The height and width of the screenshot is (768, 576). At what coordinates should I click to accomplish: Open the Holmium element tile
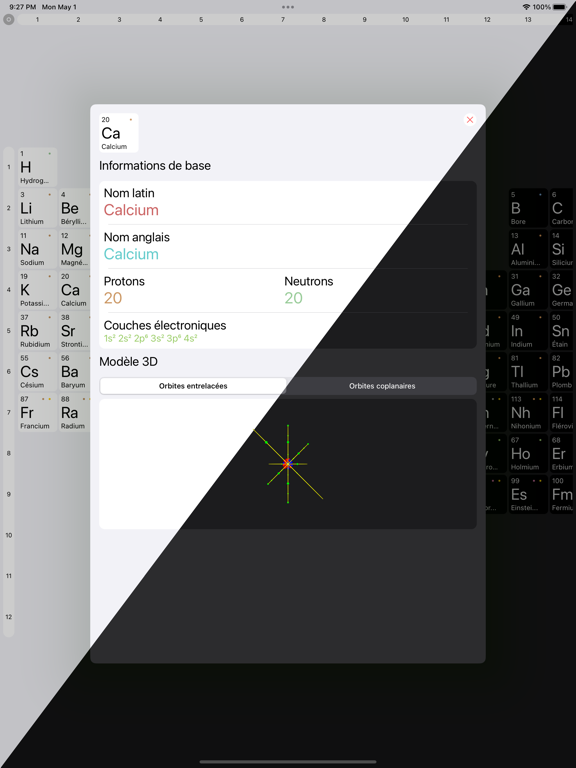click(x=528, y=454)
